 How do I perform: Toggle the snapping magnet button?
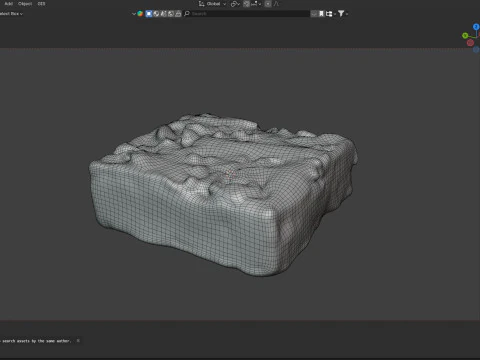[x=246, y=4]
